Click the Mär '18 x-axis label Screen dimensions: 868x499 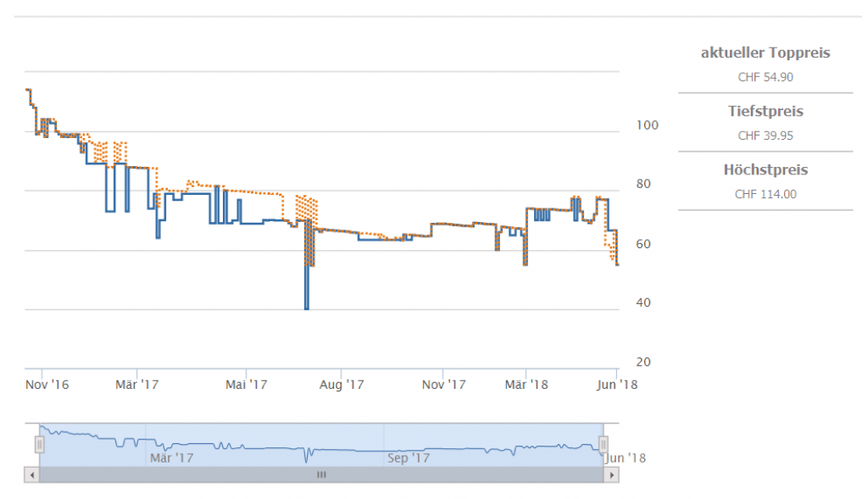pos(526,384)
